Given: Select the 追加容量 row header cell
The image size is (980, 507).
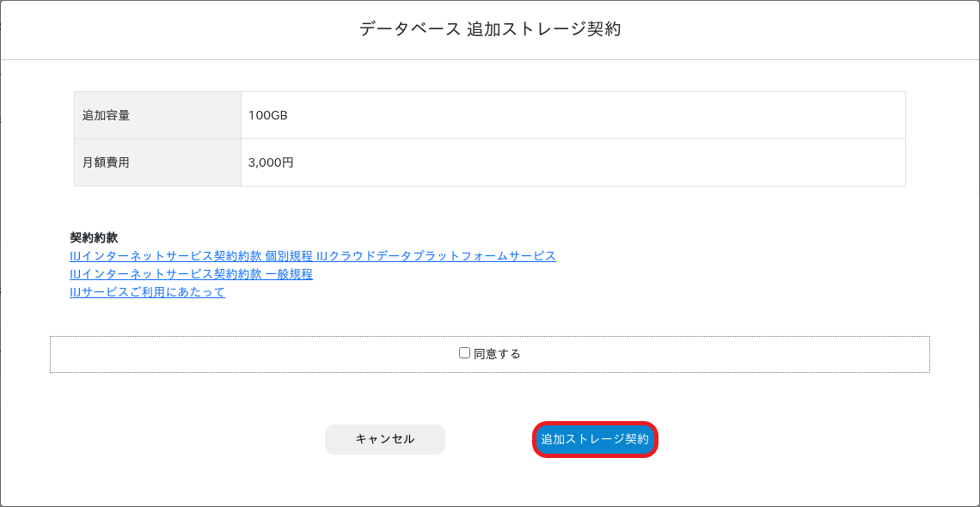Looking at the screenshot, I should tap(157, 115).
